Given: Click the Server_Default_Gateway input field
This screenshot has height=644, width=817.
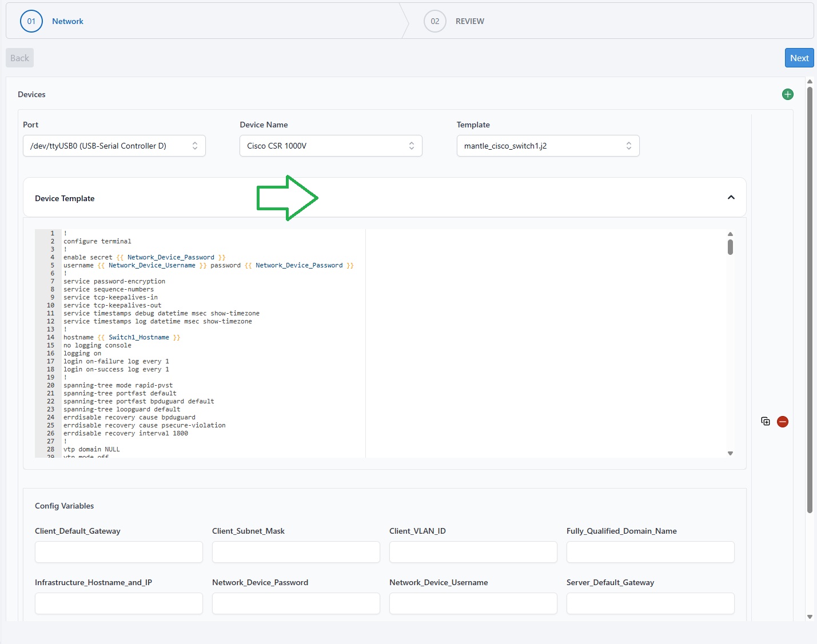Looking at the screenshot, I should tap(651, 603).
